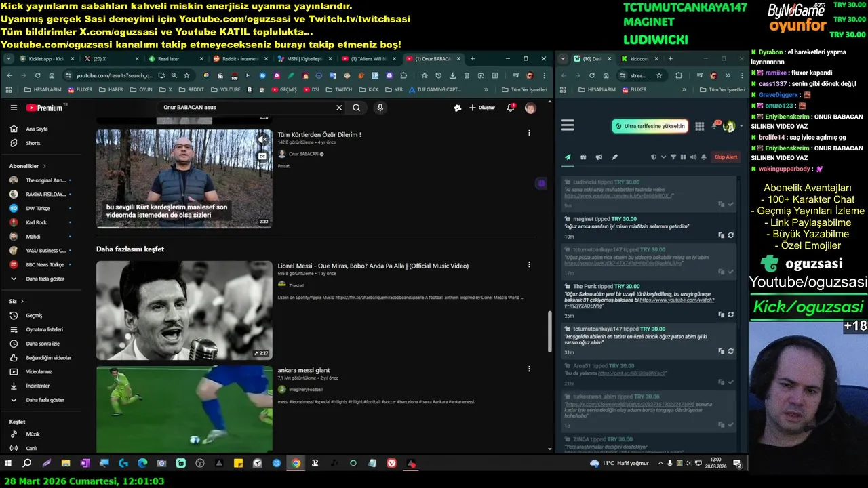Open the apps grid icon in the dashboard

pos(699,126)
